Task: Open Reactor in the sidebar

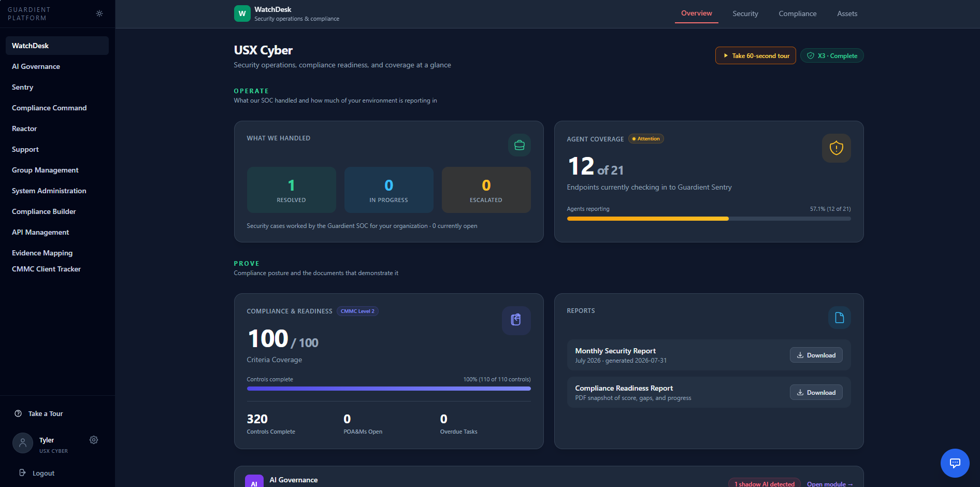Action: (57, 128)
